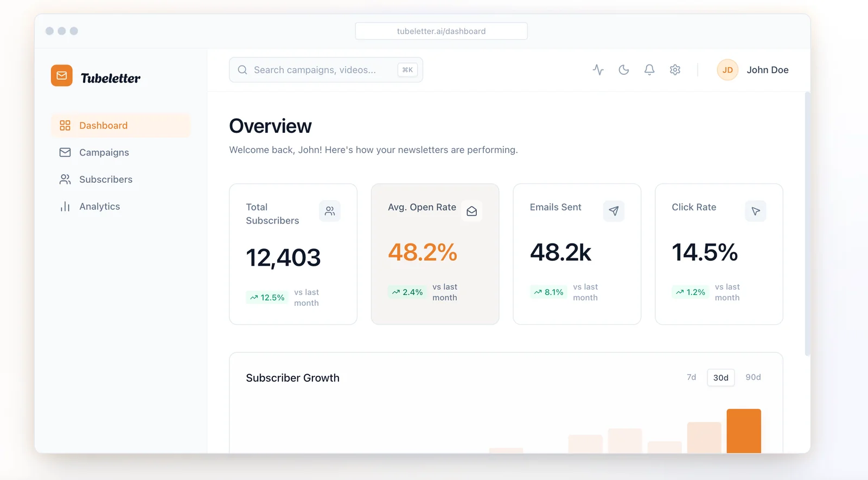
Task: Select the 7d time range
Action: [691, 377]
